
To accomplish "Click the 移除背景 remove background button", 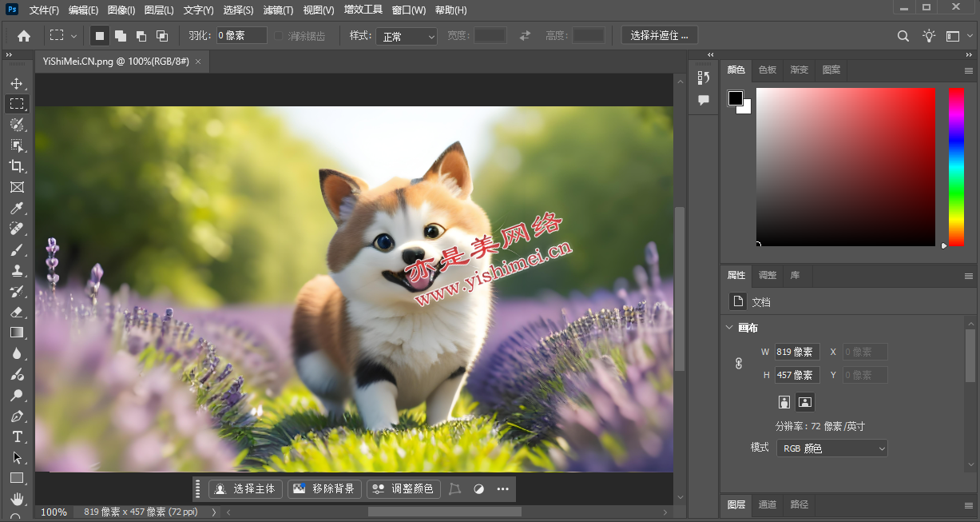I will pyautogui.click(x=324, y=488).
